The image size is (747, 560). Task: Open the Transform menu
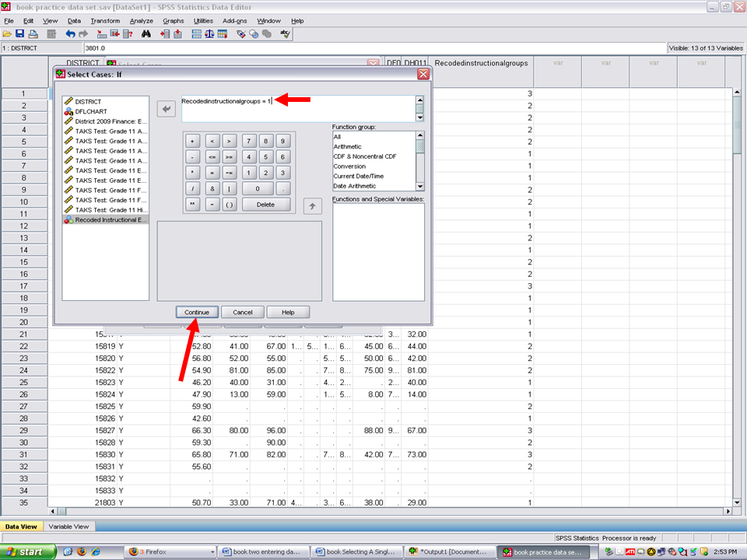click(x=105, y=21)
